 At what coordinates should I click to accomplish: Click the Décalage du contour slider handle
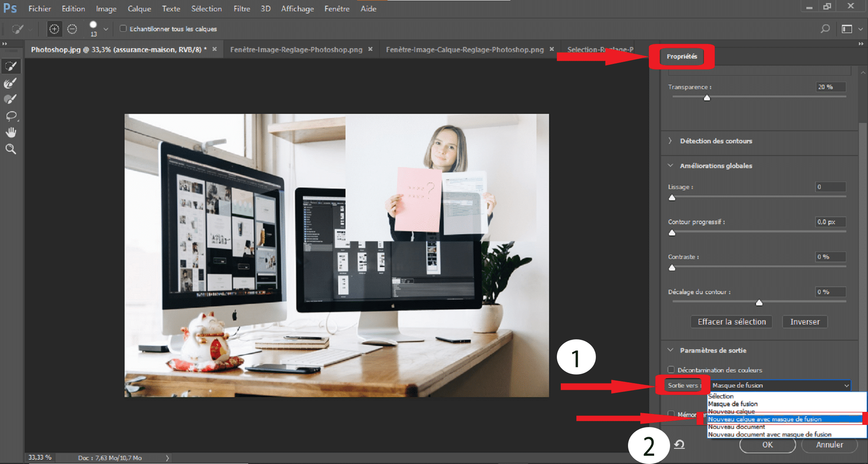click(x=759, y=302)
